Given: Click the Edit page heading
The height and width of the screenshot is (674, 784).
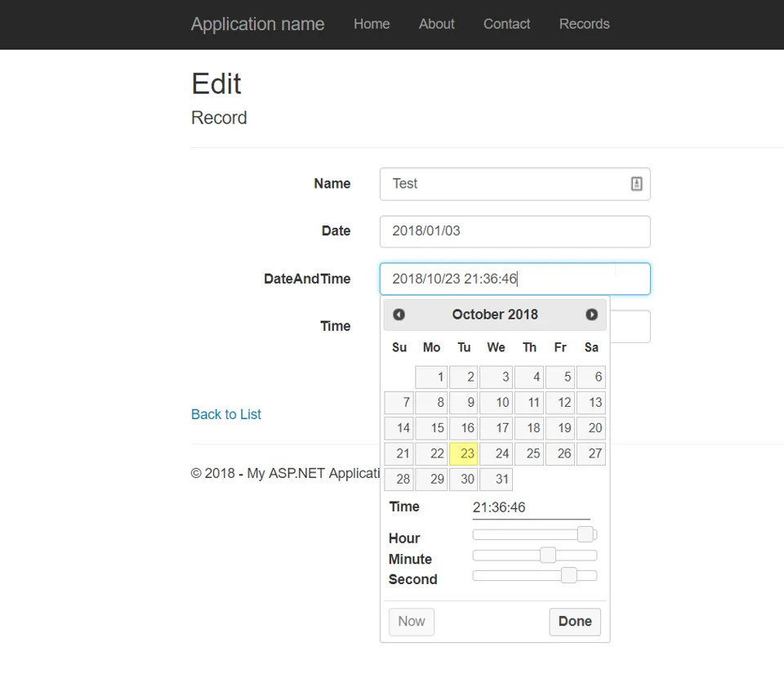Looking at the screenshot, I should 216,83.
